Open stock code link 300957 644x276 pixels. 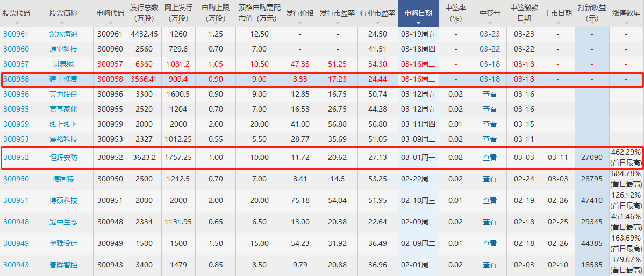coord(16,64)
